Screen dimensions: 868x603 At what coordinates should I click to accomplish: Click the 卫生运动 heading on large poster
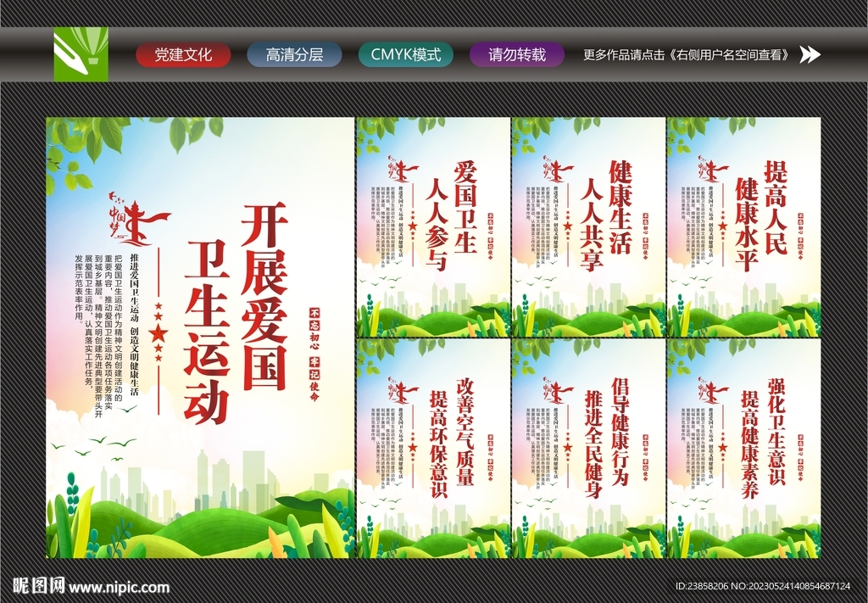[207, 332]
